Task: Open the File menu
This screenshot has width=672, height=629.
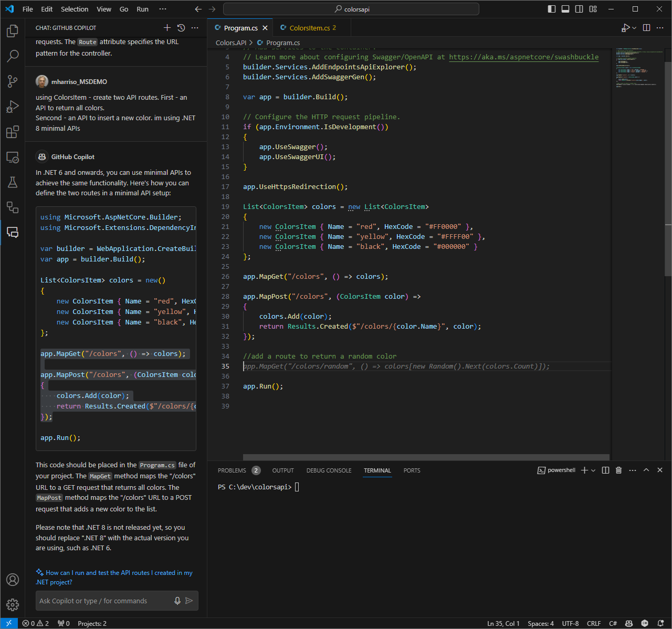Action: 28,9
